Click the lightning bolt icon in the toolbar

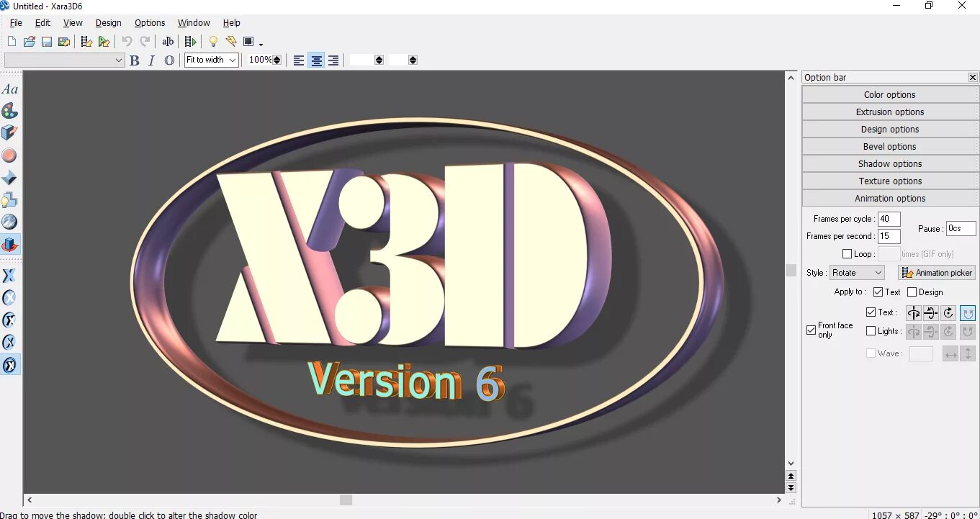231,42
